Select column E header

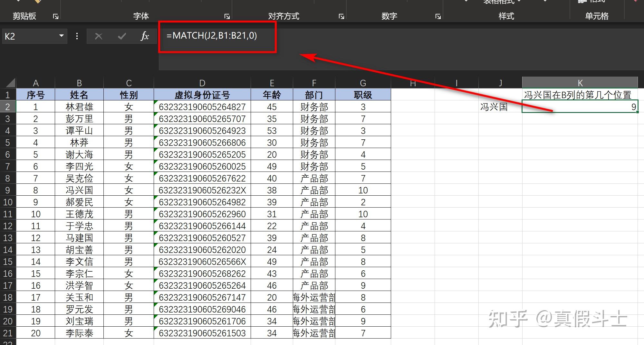[x=272, y=83]
